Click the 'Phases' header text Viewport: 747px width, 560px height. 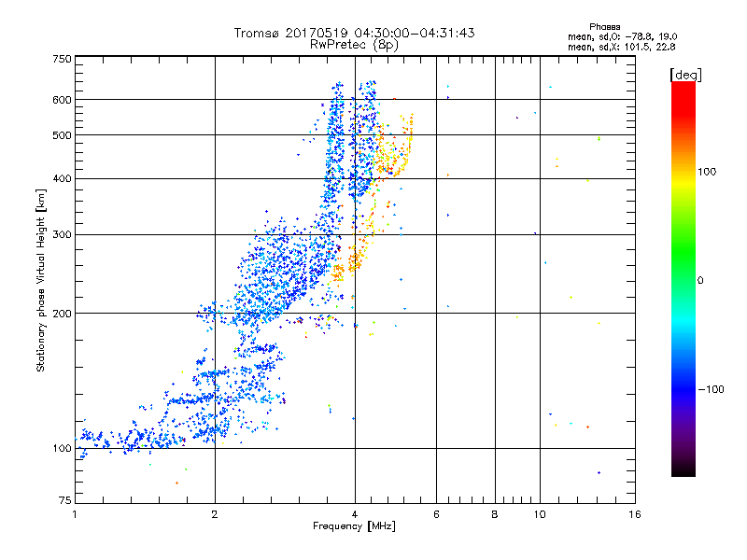tap(604, 27)
